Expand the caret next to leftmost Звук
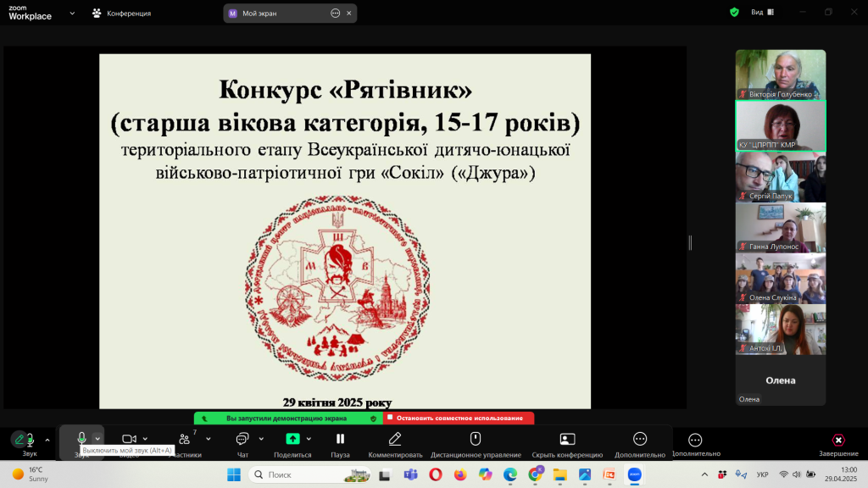The image size is (868, 488). (x=47, y=441)
